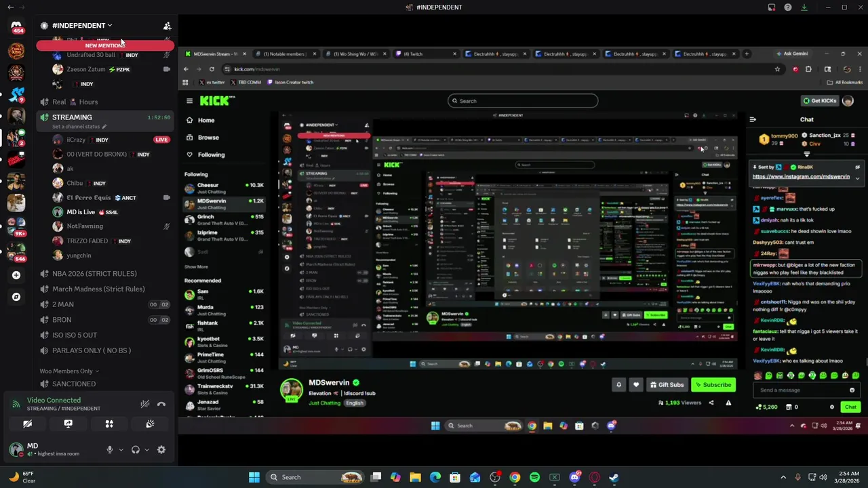The width and height of the screenshot is (868, 488).
Task: Go back with Discord title bar arrow
Action: tap(10, 7)
